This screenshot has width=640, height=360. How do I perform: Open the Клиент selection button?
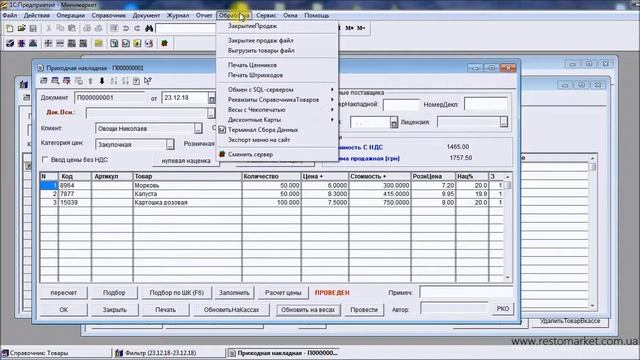pos(198,129)
